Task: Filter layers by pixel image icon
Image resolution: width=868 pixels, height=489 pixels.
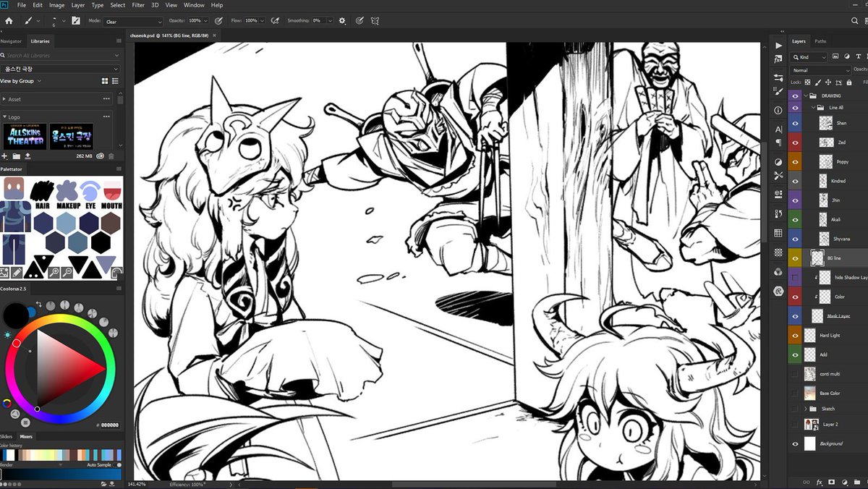Action: click(835, 56)
